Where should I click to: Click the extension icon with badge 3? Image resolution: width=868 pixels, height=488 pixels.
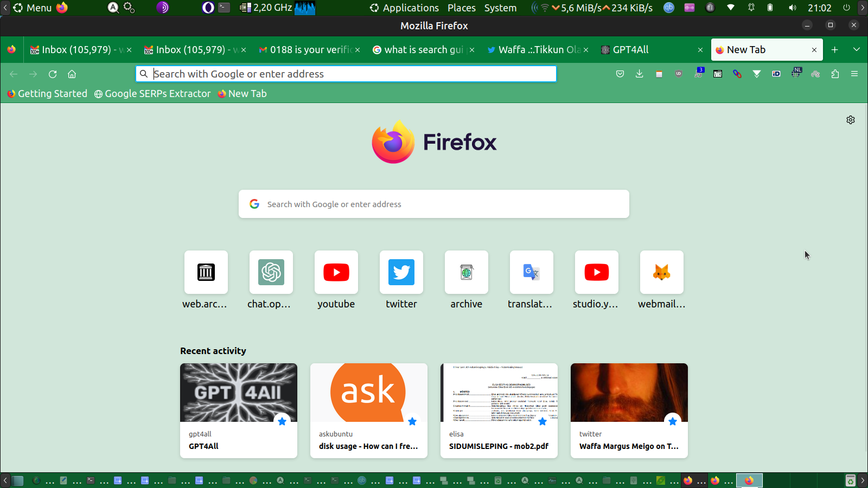pos(699,73)
